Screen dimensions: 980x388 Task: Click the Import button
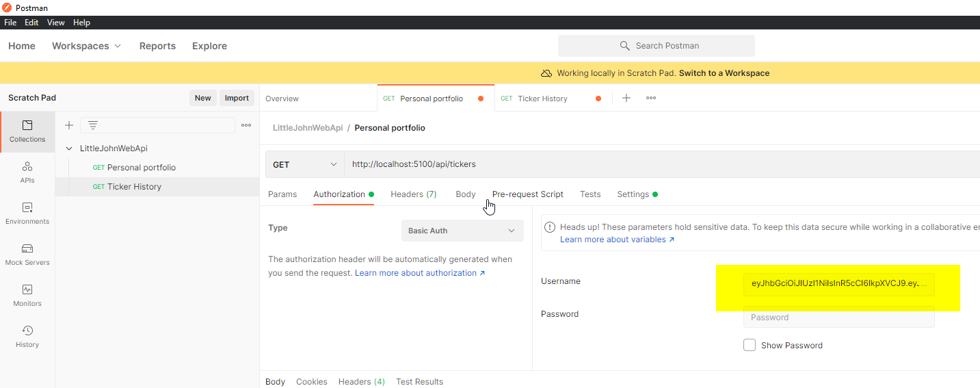tap(237, 98)
